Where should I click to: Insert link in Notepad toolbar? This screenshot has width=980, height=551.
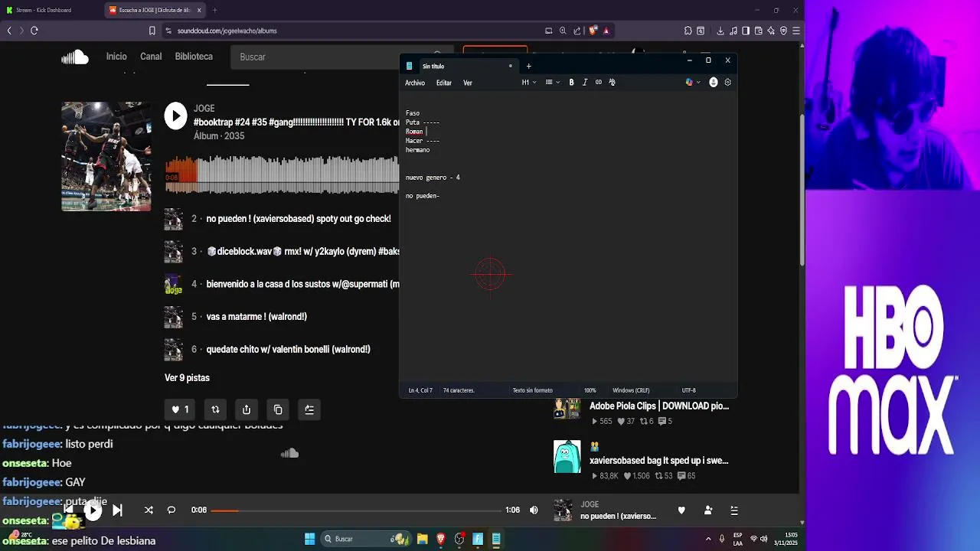click(x=599, y=83)
